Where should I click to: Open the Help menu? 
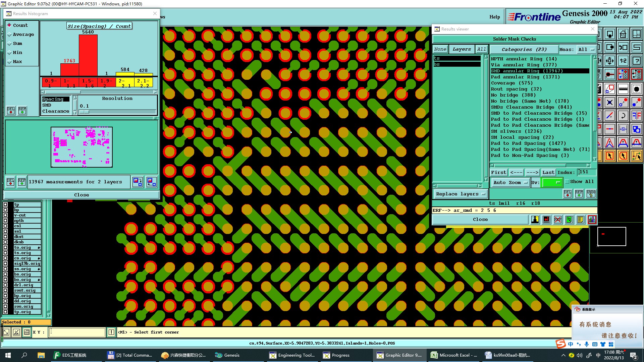tap(494, 17)
